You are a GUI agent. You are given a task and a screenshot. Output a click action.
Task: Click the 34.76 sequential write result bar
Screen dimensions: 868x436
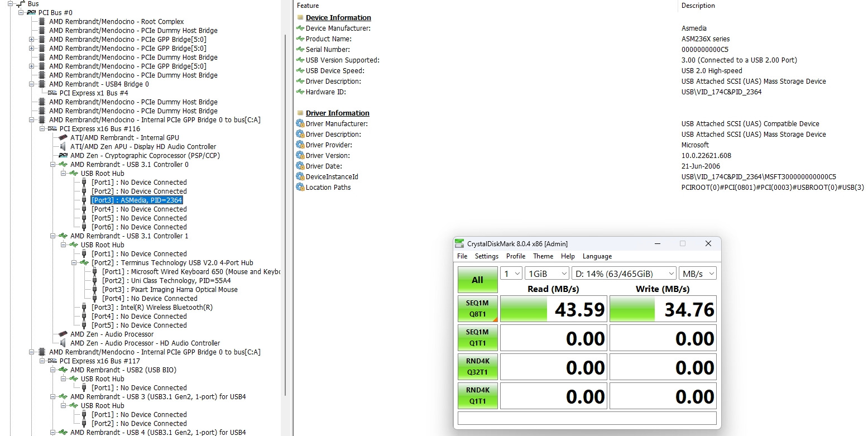tap(663, 309)
